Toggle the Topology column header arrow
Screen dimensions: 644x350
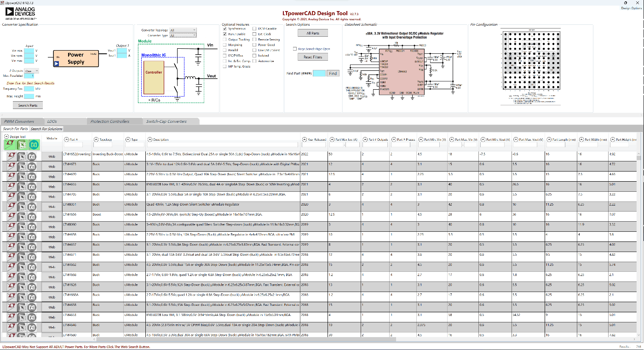96,139
